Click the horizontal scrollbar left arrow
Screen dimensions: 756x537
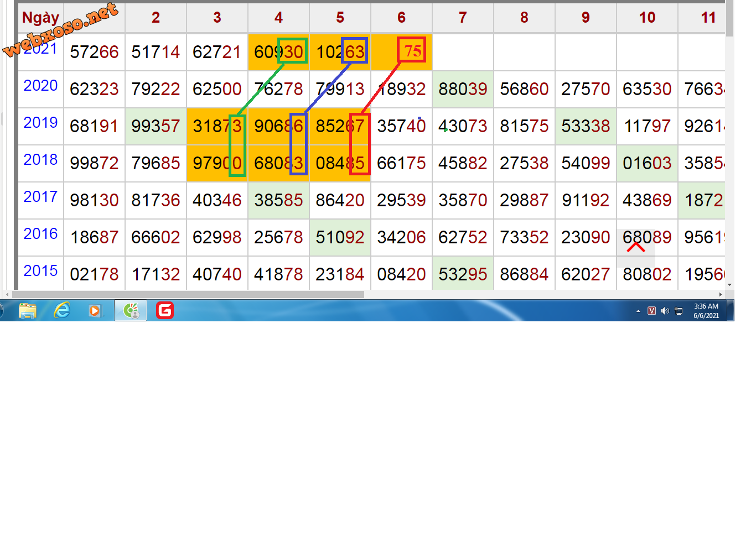7,294
